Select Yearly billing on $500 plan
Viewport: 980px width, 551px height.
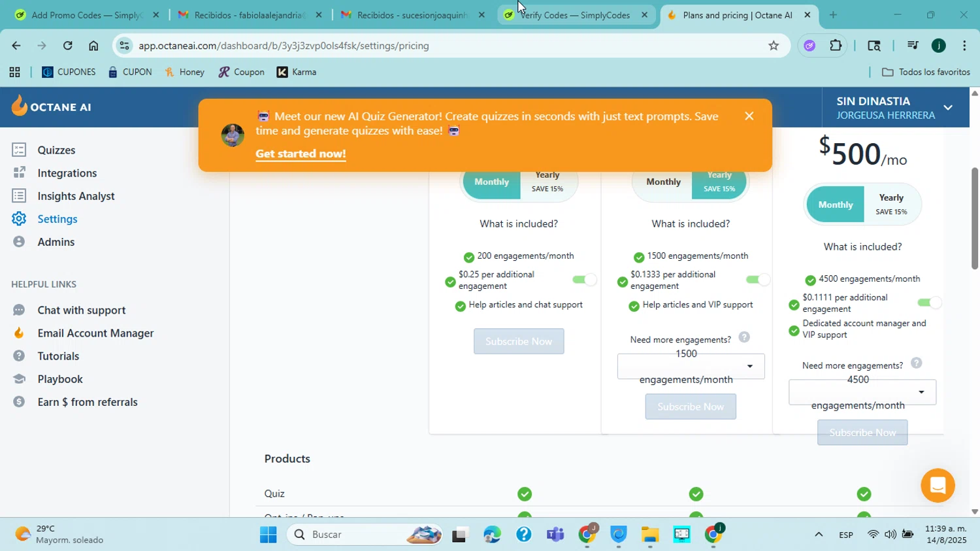[891, 205]
